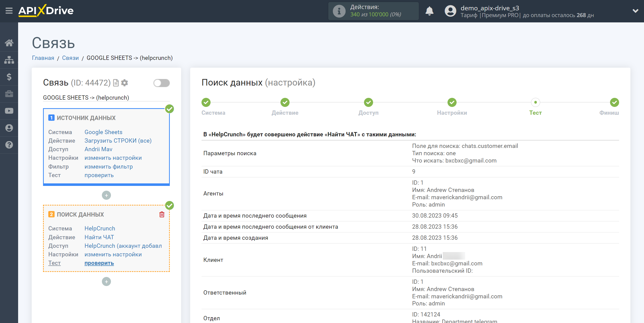Select Ответственный row label
The image size is (644, 323).
click(x=225, y=293)
